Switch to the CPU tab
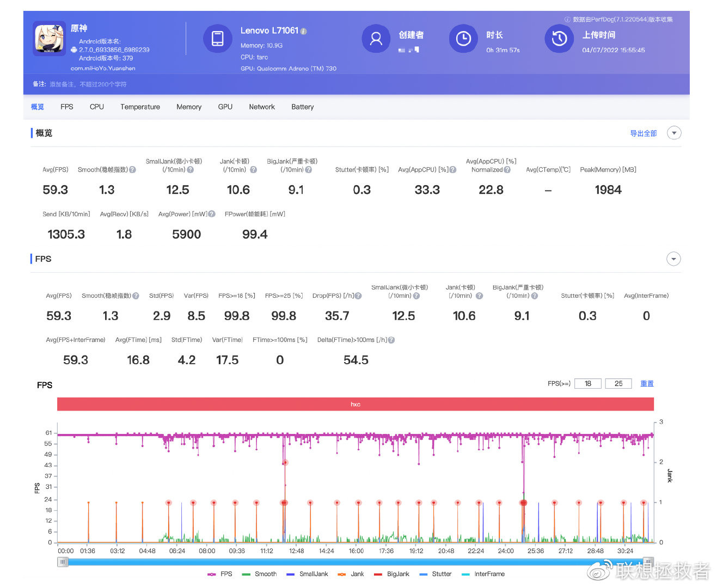717x588 pixels. [x=97, y=107]
